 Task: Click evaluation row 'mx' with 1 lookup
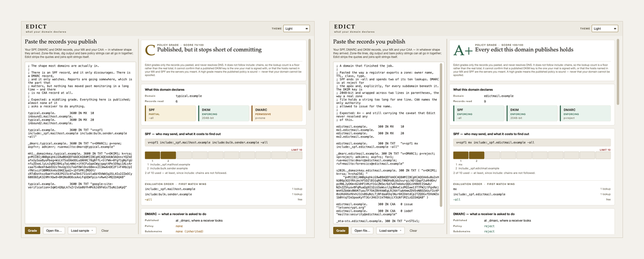point(532,189)
